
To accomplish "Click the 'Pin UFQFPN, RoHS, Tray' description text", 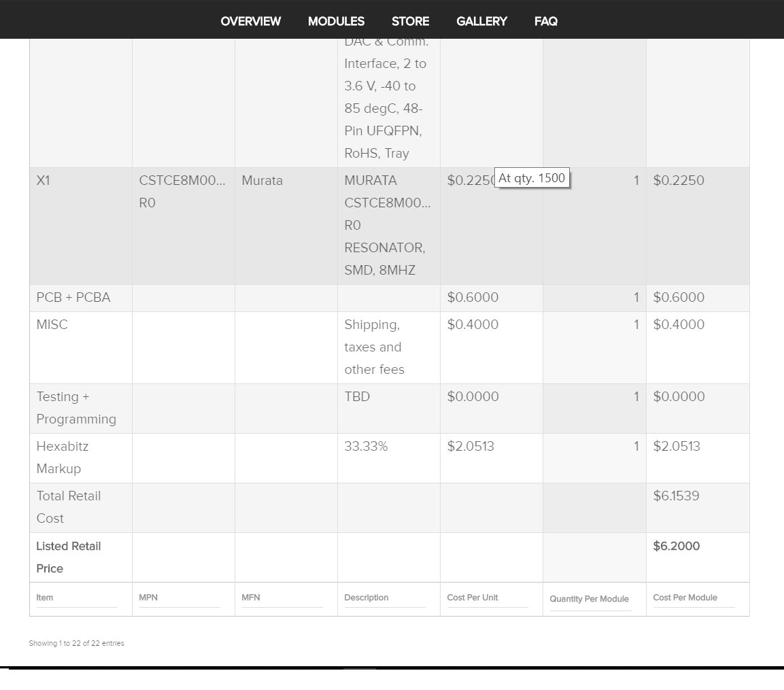I will tap(383, 142).
